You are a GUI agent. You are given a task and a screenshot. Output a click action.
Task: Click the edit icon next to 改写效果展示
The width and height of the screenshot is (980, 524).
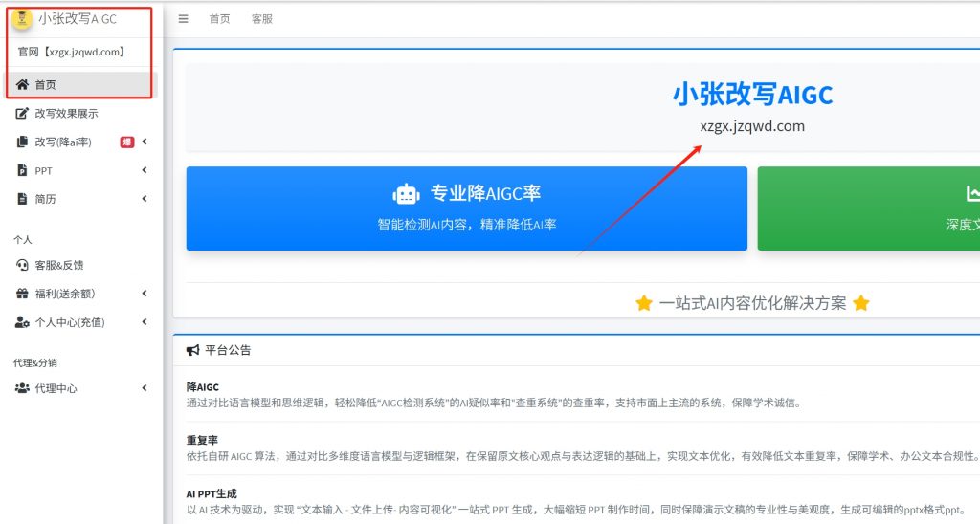coord(22,114)
